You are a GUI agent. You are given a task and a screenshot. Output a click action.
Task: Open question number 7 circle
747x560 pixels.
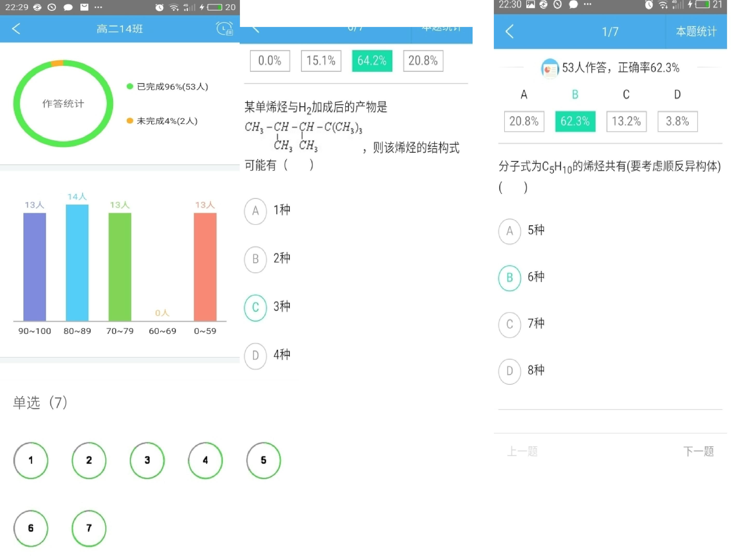[89, 528]
